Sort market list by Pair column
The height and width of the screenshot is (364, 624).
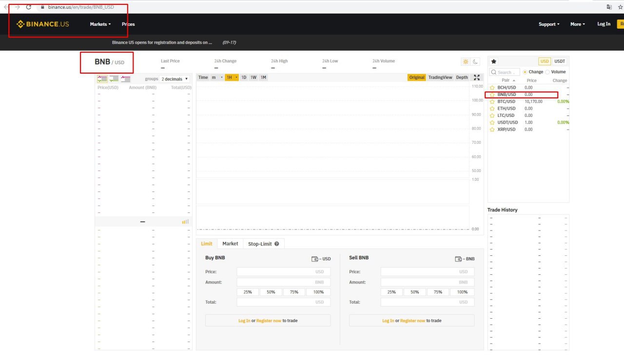coord(509,80)
